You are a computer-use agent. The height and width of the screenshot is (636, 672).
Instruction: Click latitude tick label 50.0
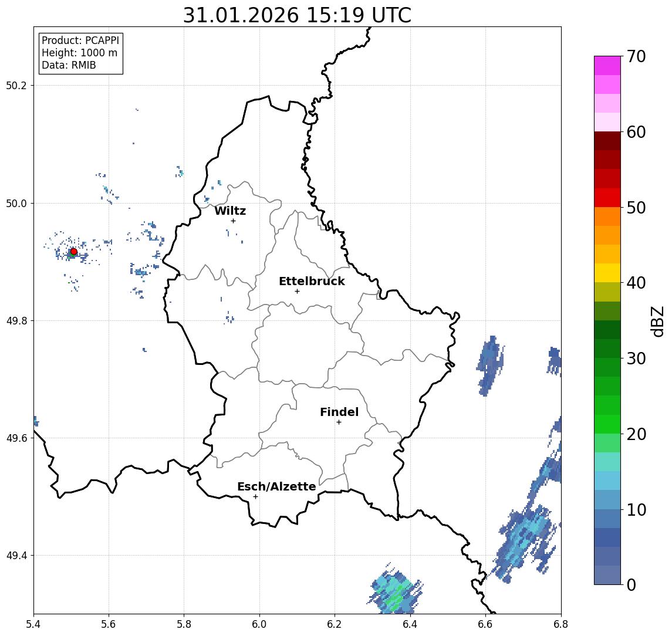pyautogui.click(x=16, y=203)
